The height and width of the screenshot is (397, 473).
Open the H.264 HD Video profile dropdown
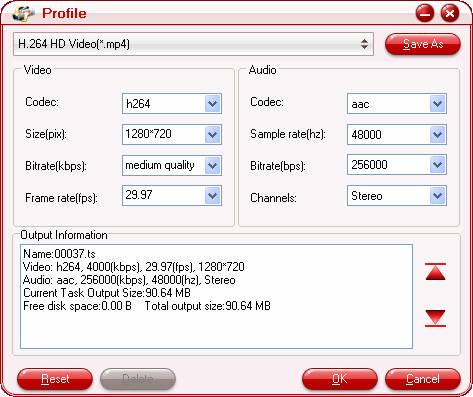point(193,44)
